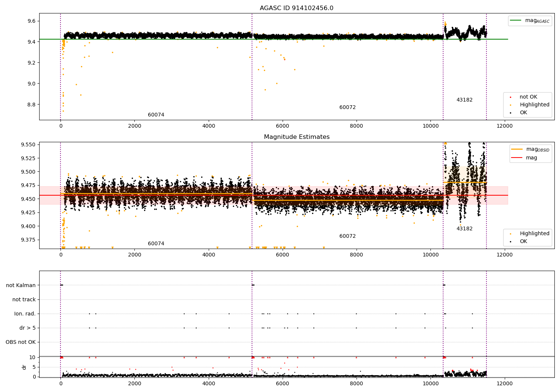Click x-axis tick 2000 under Magnitude Estimates plot
The height and width of the screenshot is (392, 560).
pyautogui.click(x=134, y=255)
